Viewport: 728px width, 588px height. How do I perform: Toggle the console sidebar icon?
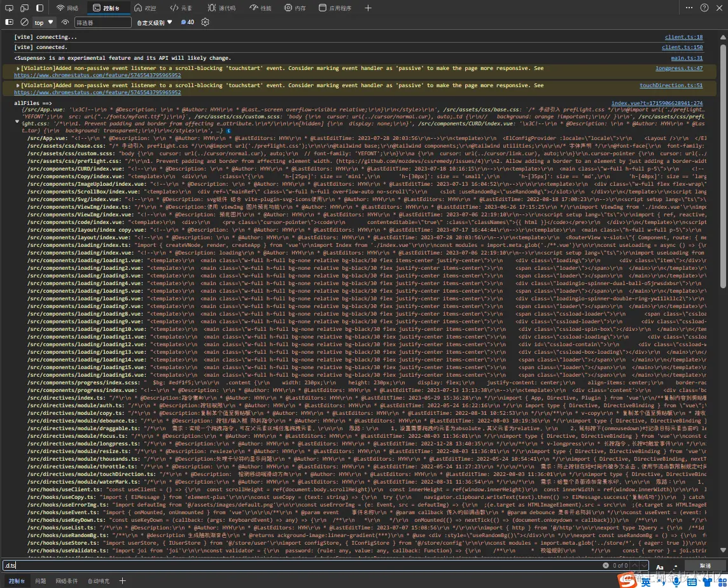(9, 22)
